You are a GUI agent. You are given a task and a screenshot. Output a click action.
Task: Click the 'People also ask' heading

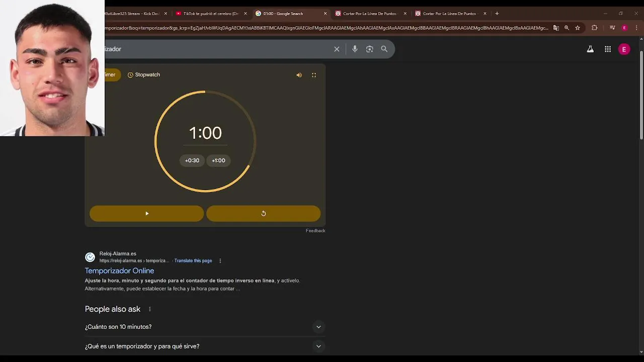tap(113, 309)
